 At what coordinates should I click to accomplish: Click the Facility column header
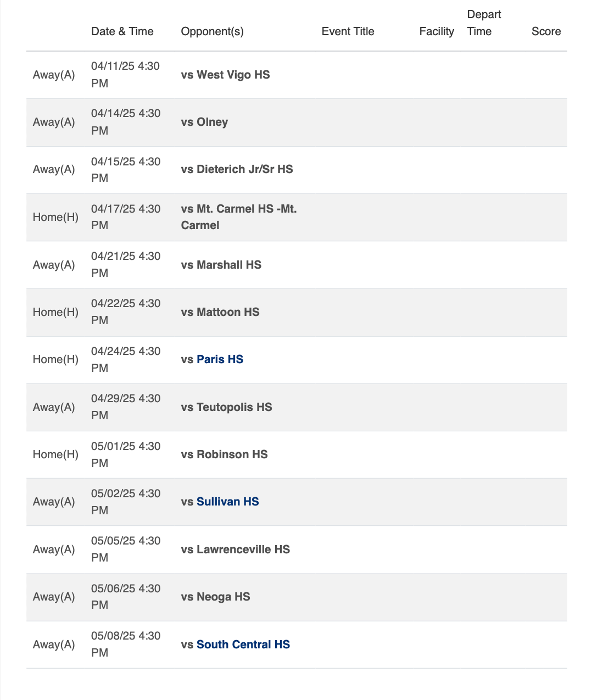pos(437,31)
